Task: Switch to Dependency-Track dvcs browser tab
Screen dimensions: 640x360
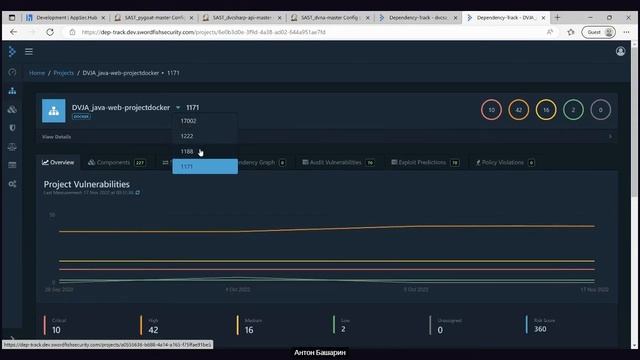Action: tap(419, 18)
